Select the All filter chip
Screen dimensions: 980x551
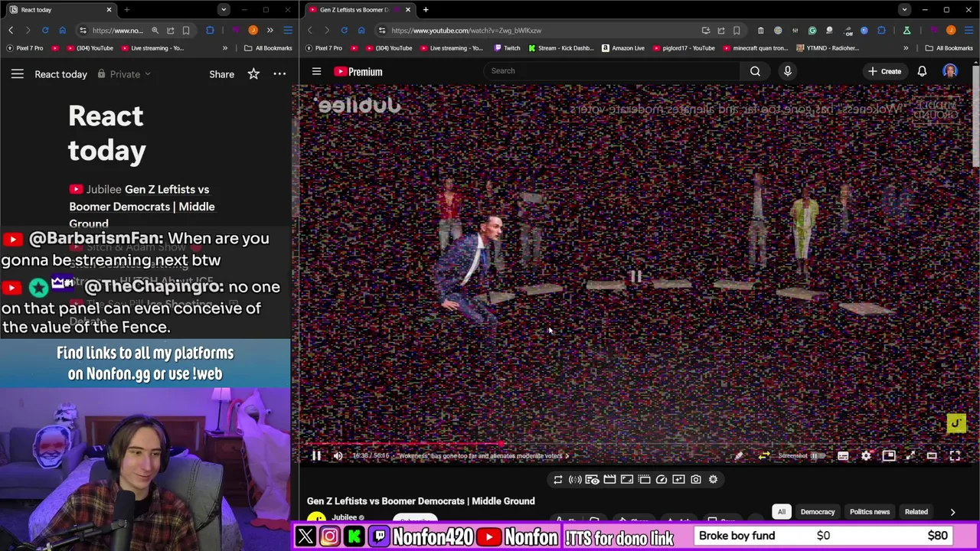[x=782, y=512]
